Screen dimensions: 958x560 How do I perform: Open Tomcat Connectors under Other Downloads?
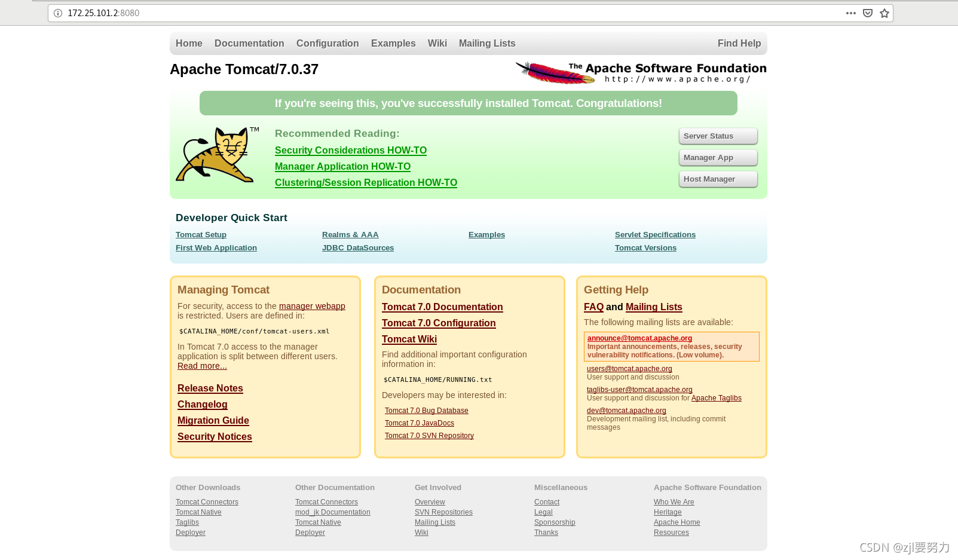coord(207,502)
